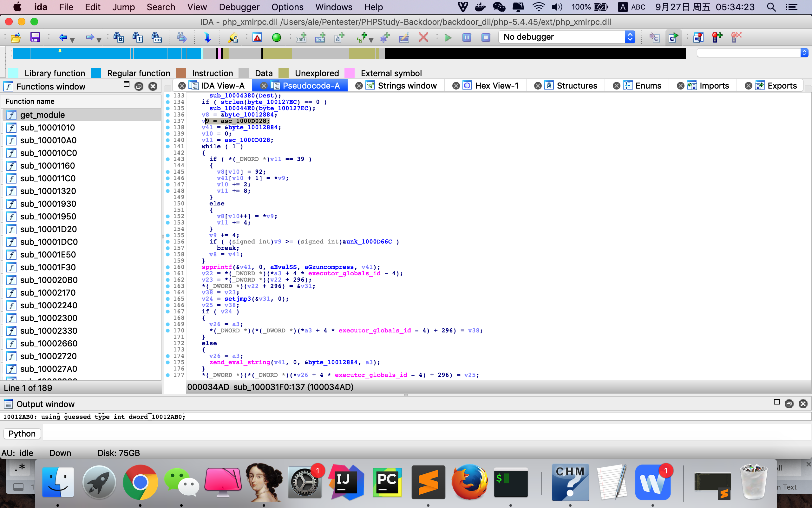The image size is (812, 508).
Task: Close the Enums tab
Action: (616, 86)
